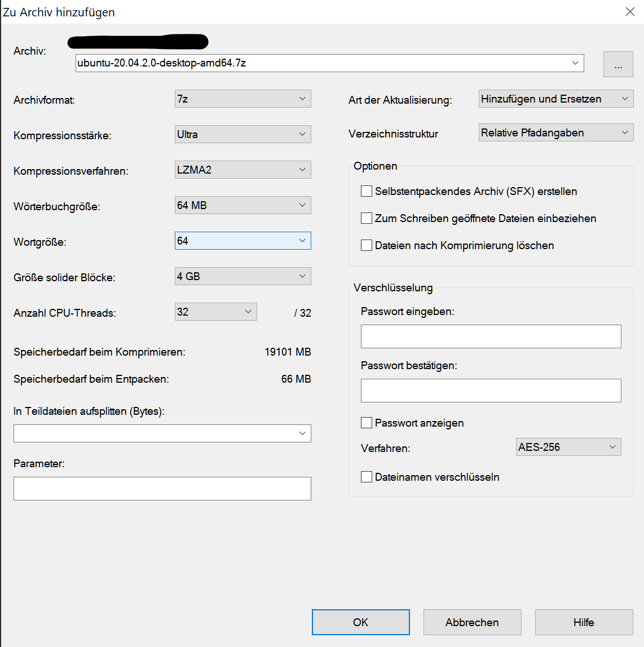The image size is (644, 647).
Task: Open the Art der Aktualisierung dropdown
Action: coord(555,99)
